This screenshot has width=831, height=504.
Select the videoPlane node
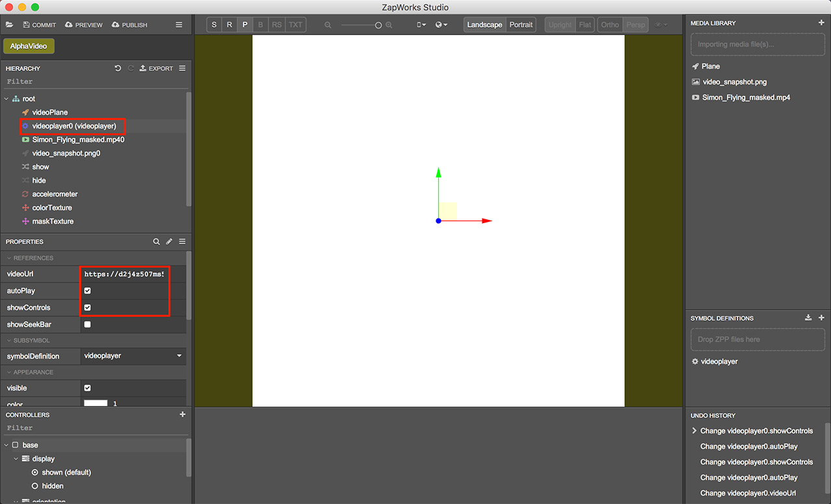point(49,112)
